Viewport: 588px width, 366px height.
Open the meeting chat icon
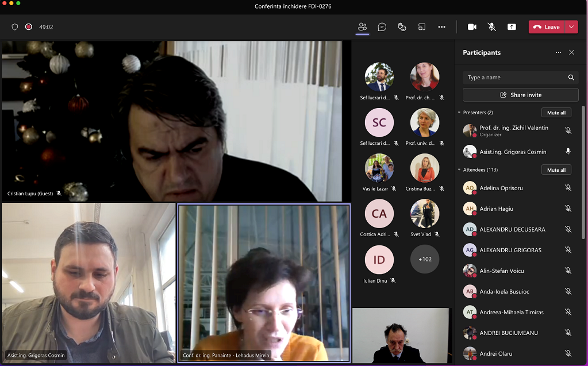(382, 27)
